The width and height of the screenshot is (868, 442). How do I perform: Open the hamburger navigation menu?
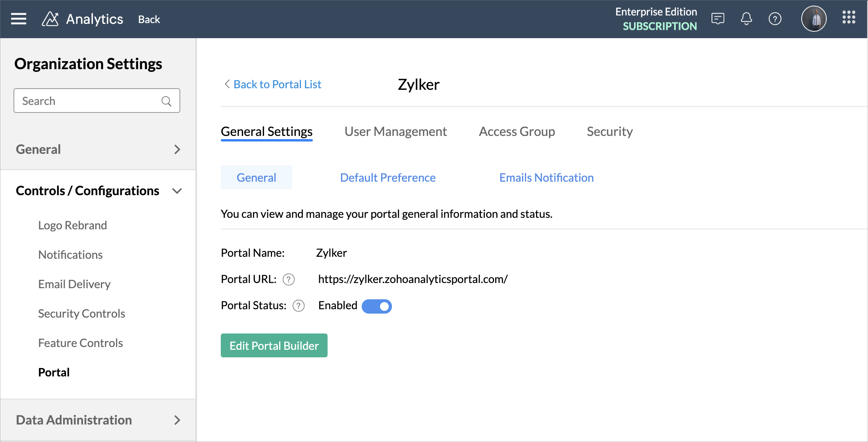tap(19, 19)
